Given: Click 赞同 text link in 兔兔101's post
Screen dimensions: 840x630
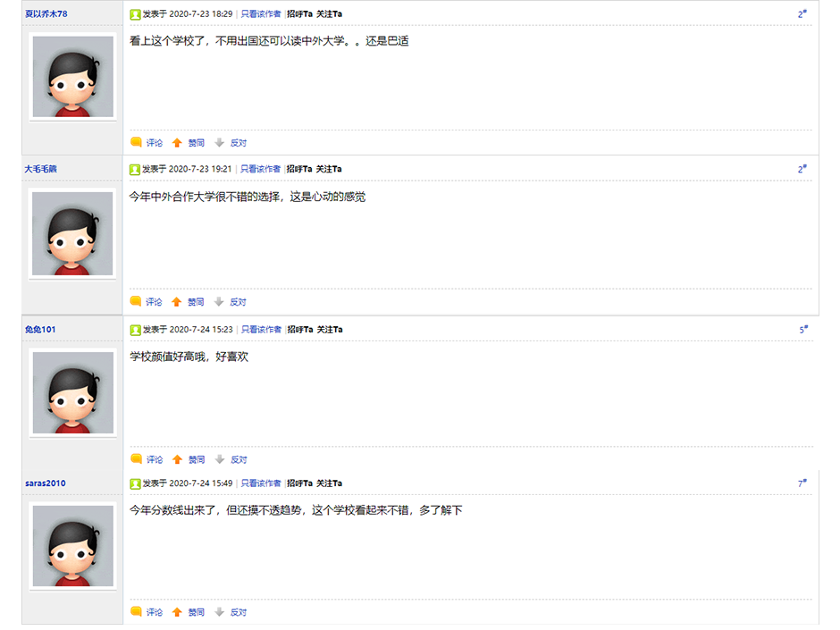Looking at the screenshot, I should (197, 459).
